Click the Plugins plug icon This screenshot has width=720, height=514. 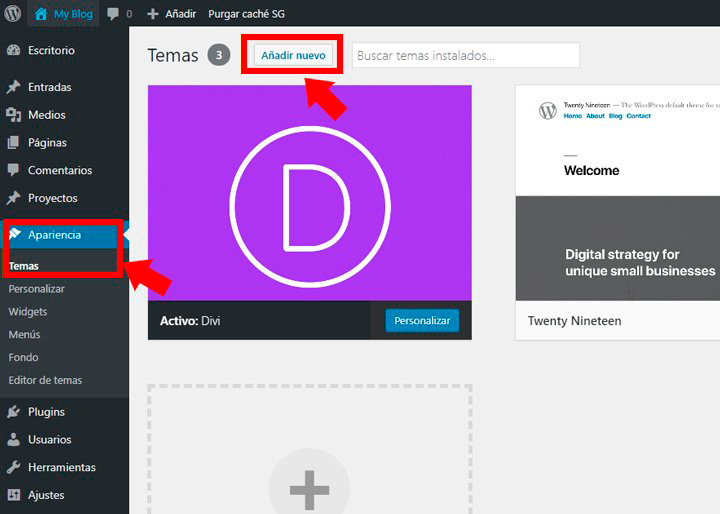(x=14, y=412)
